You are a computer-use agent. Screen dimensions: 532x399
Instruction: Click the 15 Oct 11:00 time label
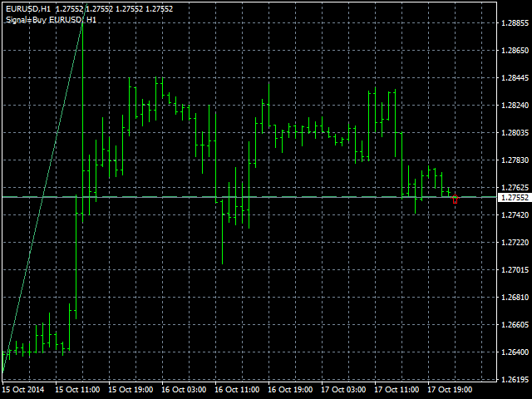[x=77, y=389]
